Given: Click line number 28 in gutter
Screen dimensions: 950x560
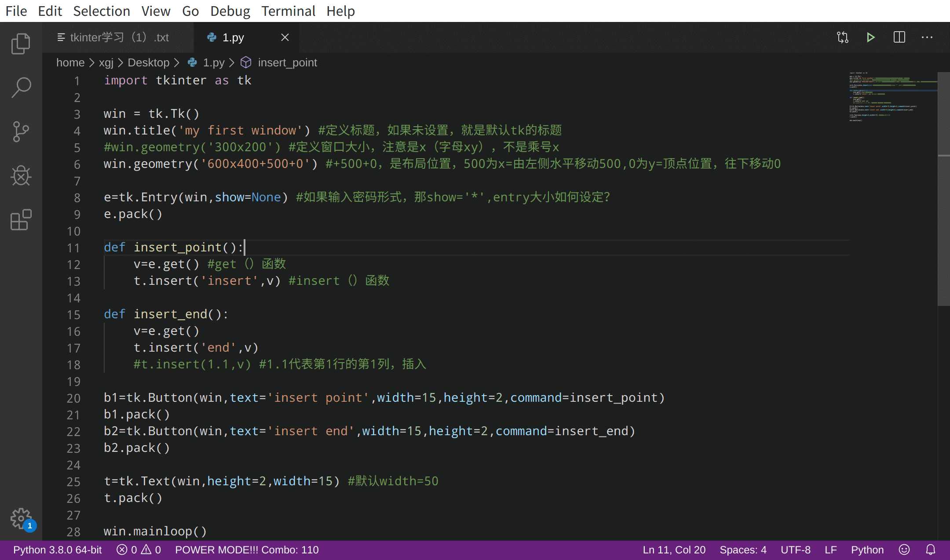Looking at the screenshot, I should [73, 532].
